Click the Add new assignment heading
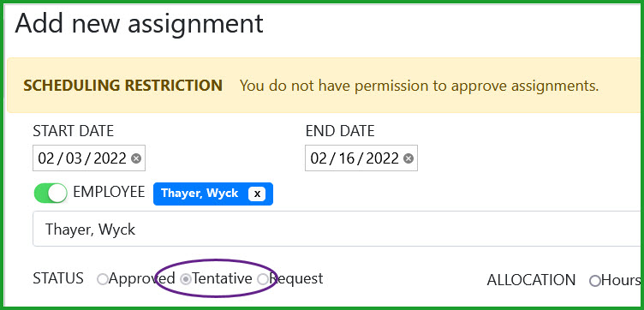The image size is (644, 310). (x=139, y=24)
